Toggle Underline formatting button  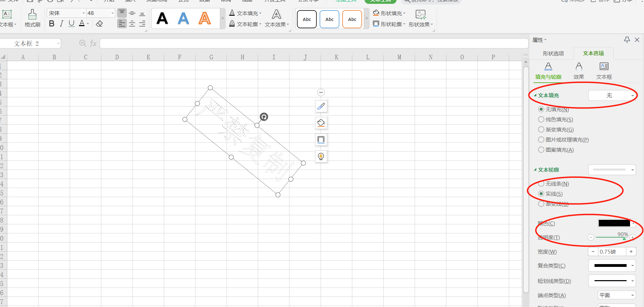(x=71, y=24)
